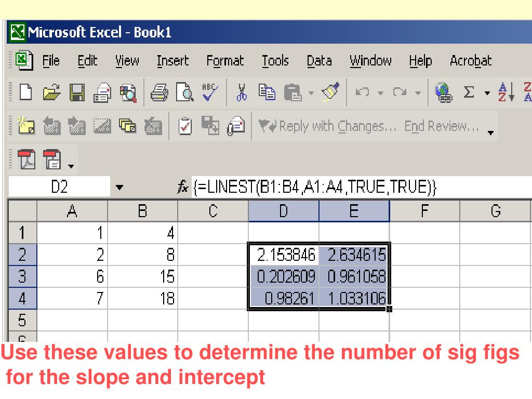Click the Search icon in the Standard toolbar

click(128, 92)
